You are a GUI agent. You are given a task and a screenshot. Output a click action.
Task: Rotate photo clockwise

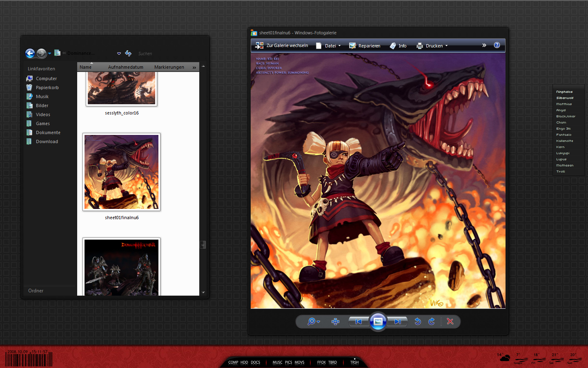pos(432,321)
